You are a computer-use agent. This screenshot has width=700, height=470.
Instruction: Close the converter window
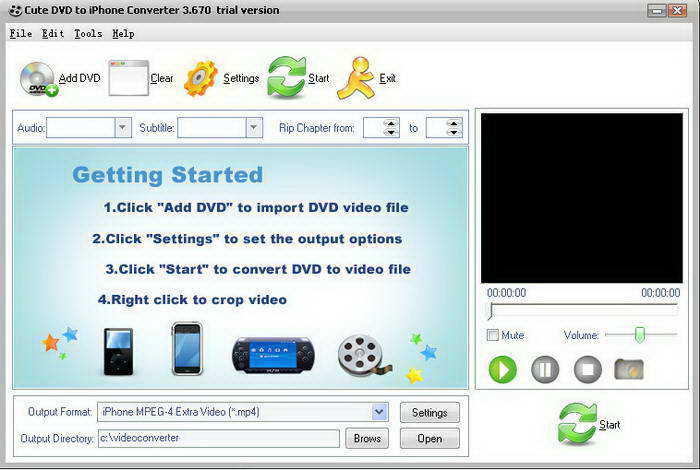click(678, 10)
